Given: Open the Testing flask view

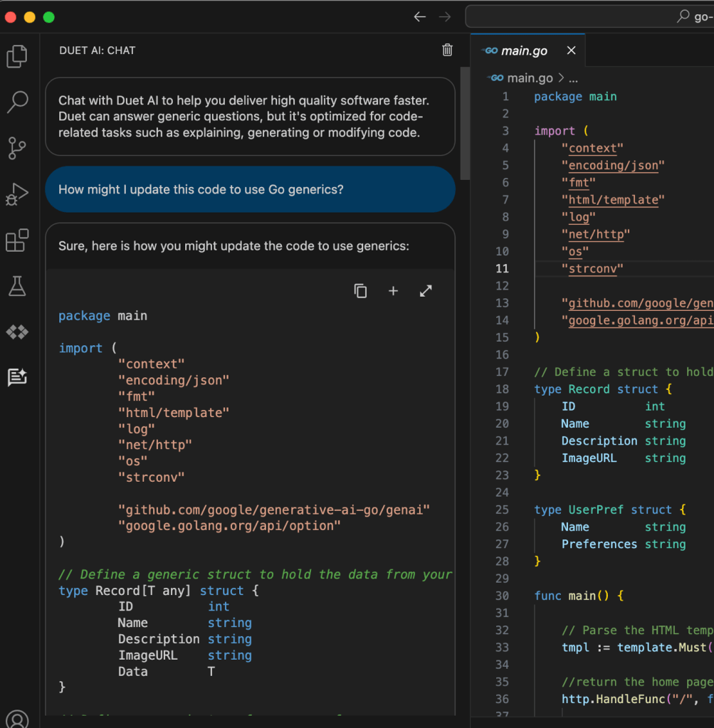Looking at the screenshot, I should [17, 286].
